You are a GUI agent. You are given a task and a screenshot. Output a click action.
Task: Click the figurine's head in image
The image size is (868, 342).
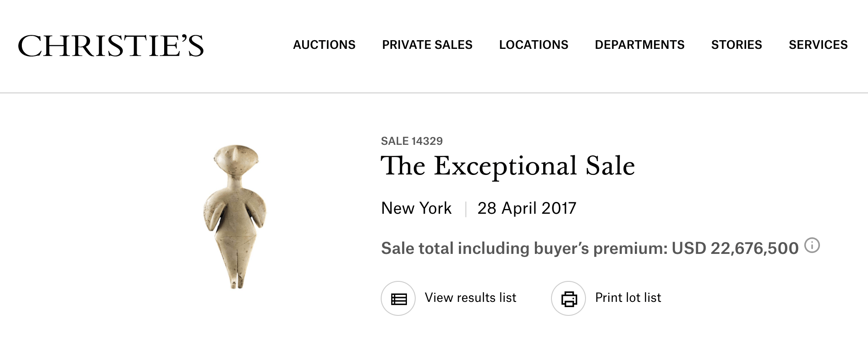pyautogui.click(x=235, y=161)
